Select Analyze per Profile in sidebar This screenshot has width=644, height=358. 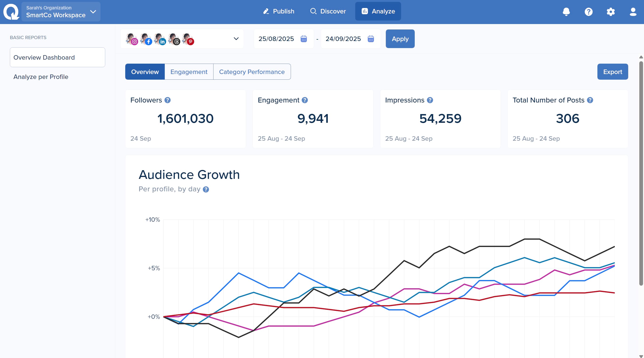pos(41,77)
